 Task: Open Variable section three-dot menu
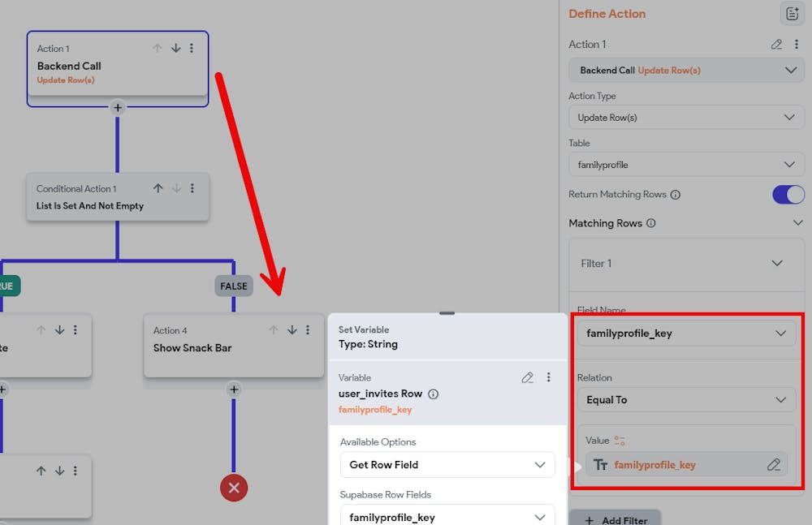[548, 377]
